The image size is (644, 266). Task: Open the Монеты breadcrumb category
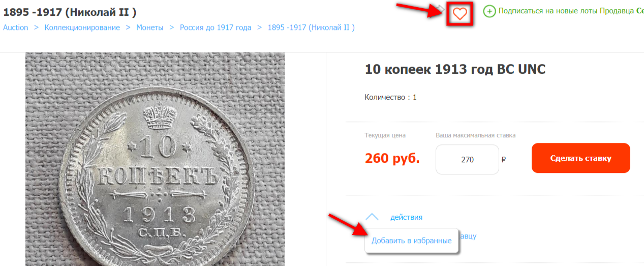[x=150, y=27]
